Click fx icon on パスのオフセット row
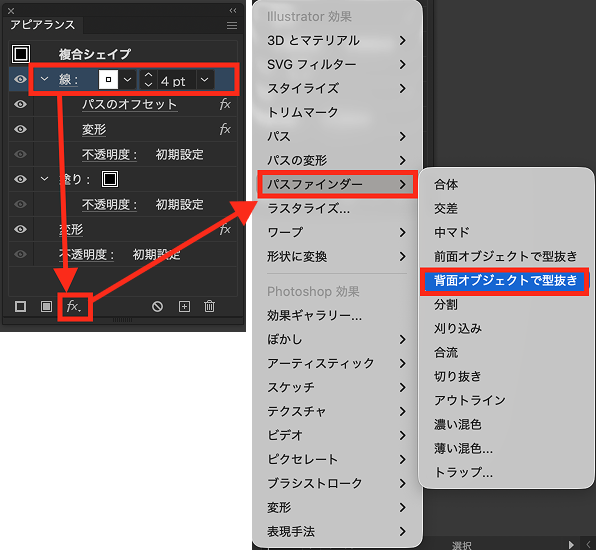This screenshot has height=550, width=596. (225, 104)
